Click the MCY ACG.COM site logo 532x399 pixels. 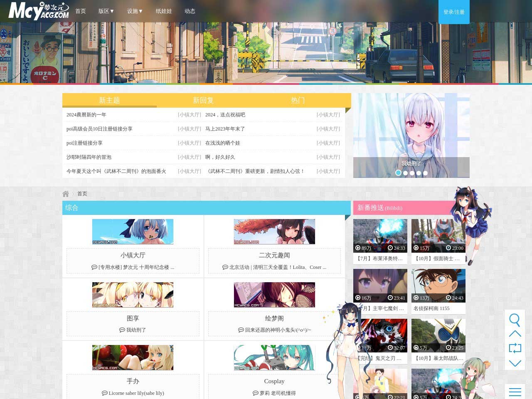pyautogui.click(x=39, y=11)
